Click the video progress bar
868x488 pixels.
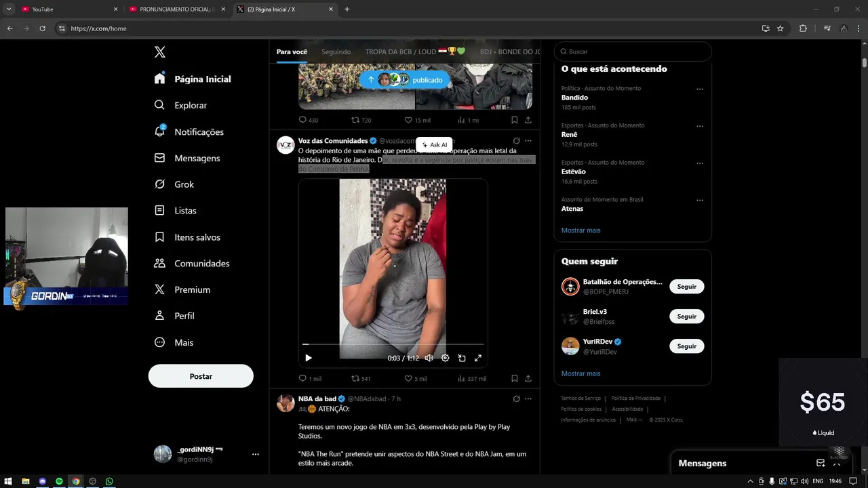pos(393,344)
